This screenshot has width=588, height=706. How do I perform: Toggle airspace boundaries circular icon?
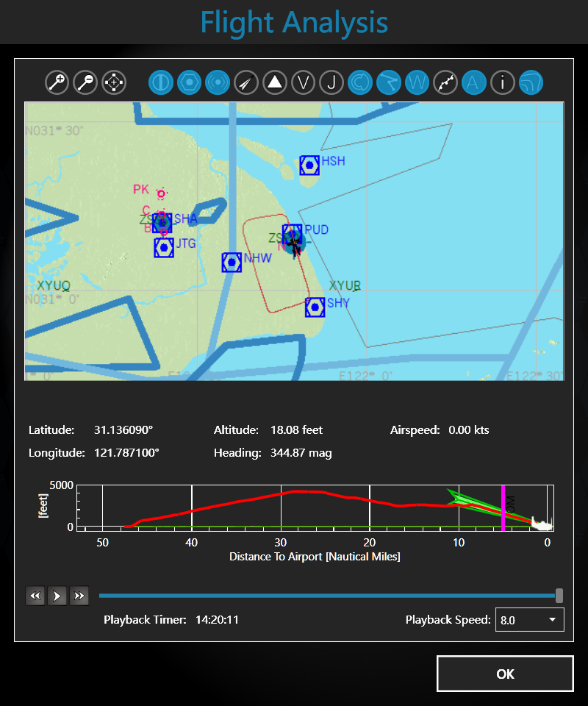(x=360, y=83)
